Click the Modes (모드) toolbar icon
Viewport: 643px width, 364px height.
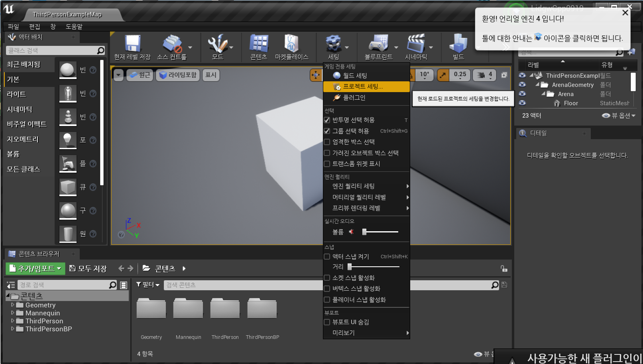pyautogui.click(x=218, y=43)
